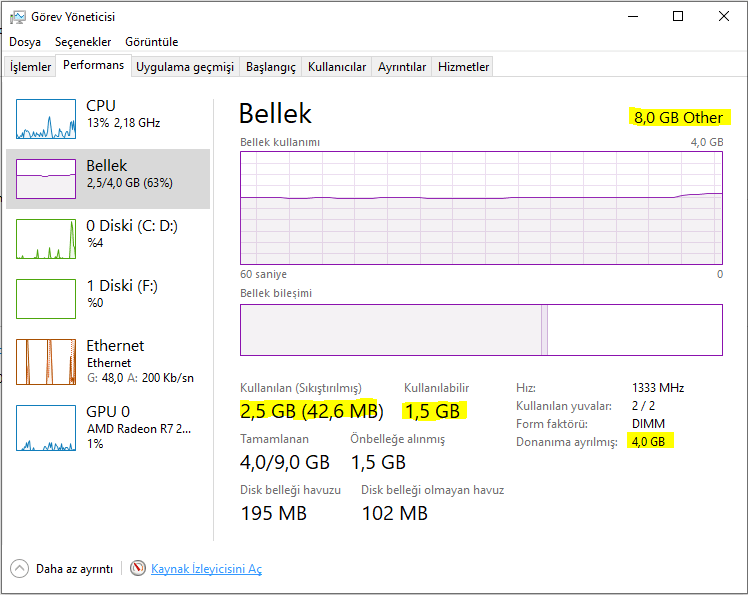
Task: Switch to the İşlemler tab
Action: (x=30, y=67)
